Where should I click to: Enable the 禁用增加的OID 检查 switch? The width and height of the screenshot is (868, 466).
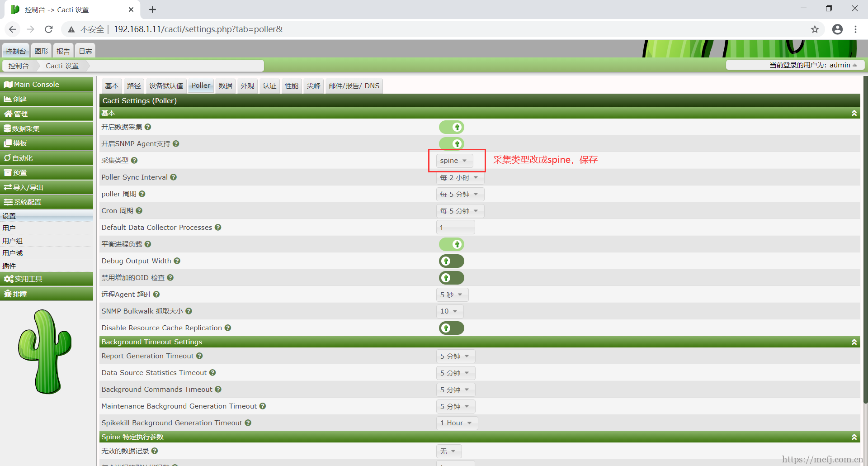(x=452, y=278)
